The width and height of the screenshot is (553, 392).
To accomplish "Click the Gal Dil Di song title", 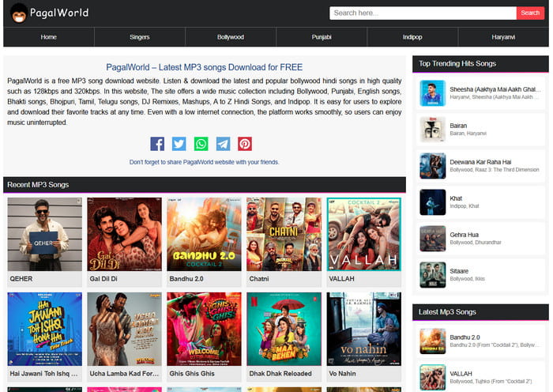I will [103, 279].
